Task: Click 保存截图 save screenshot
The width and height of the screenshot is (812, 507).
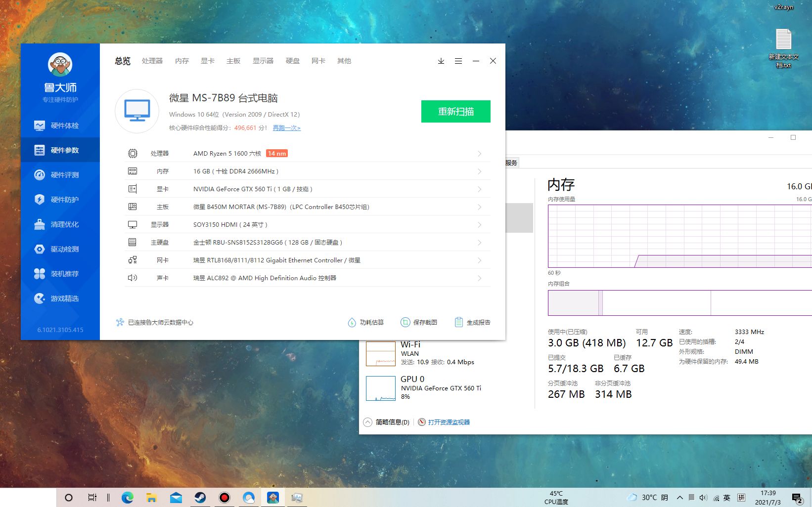Action: 419,322
